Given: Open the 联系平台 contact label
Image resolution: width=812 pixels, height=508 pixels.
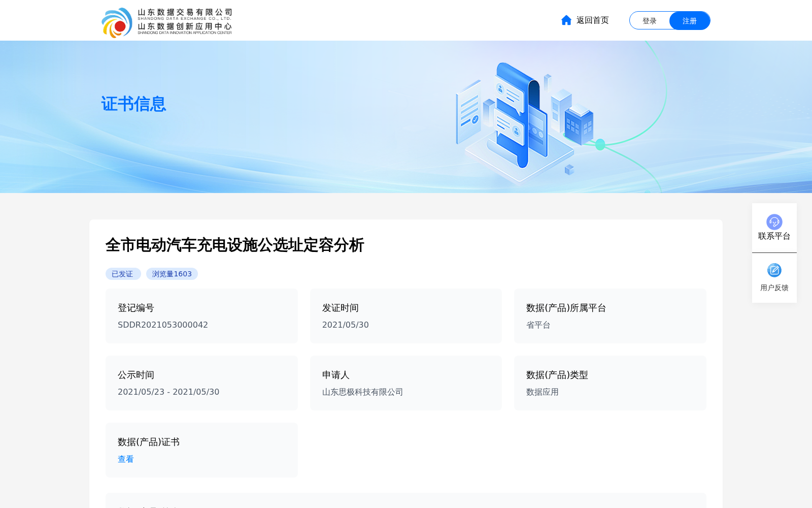Looking at the screenshot, I should tap(774, 236).
